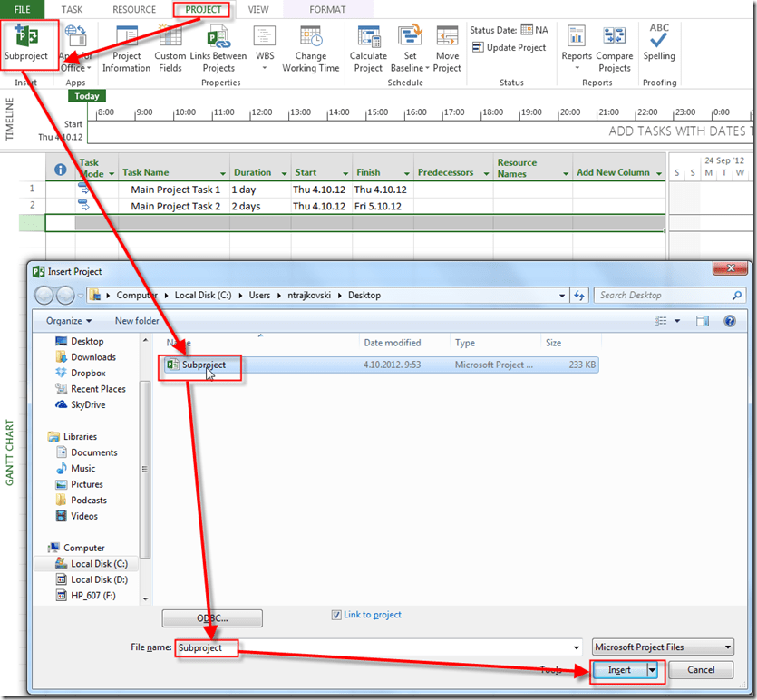Image resolution: width=757 pixels, height=700 pixels.
Task: Click the ODBC... button
Action: tap(212, 618)
